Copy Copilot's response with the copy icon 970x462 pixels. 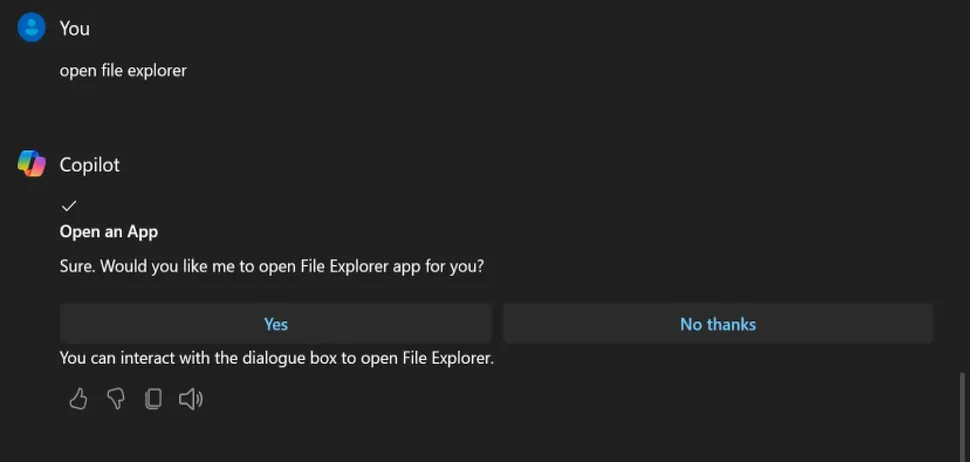[x=153, y=399]
